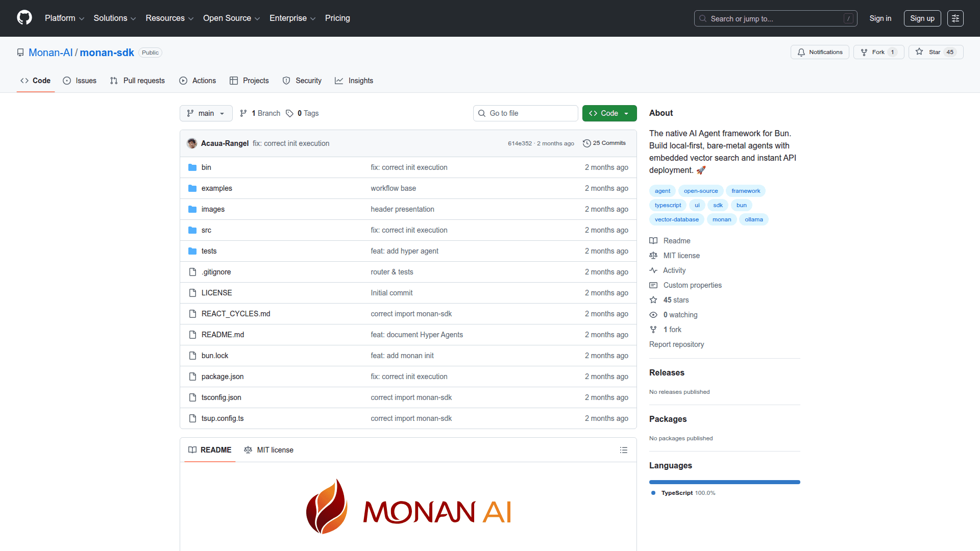The image size is (980, 551).
Task: Click the notifications bell on the repo
Action: click(x=801, y=52)
